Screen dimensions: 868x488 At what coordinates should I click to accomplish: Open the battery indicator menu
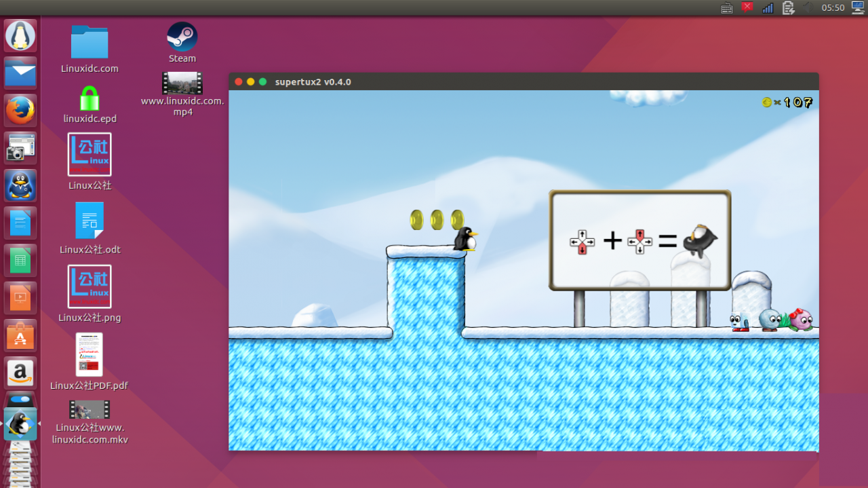788,8
